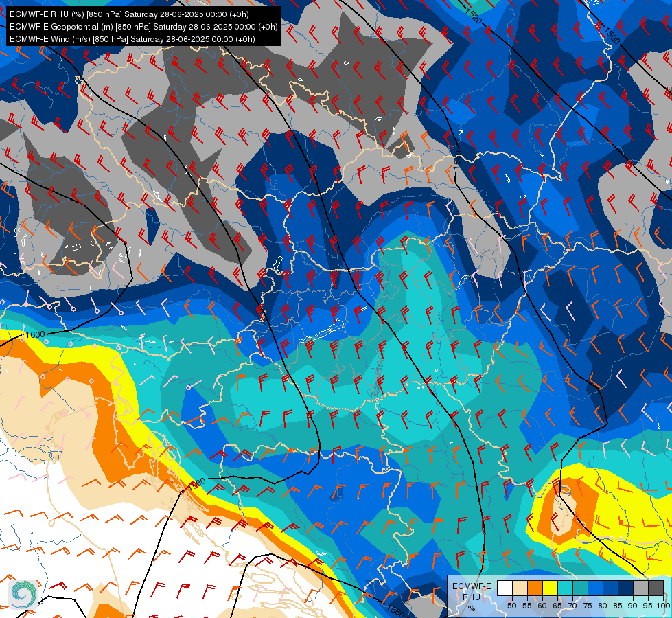Pick the yellow 60-65% legend swatch

pos(551,588)
